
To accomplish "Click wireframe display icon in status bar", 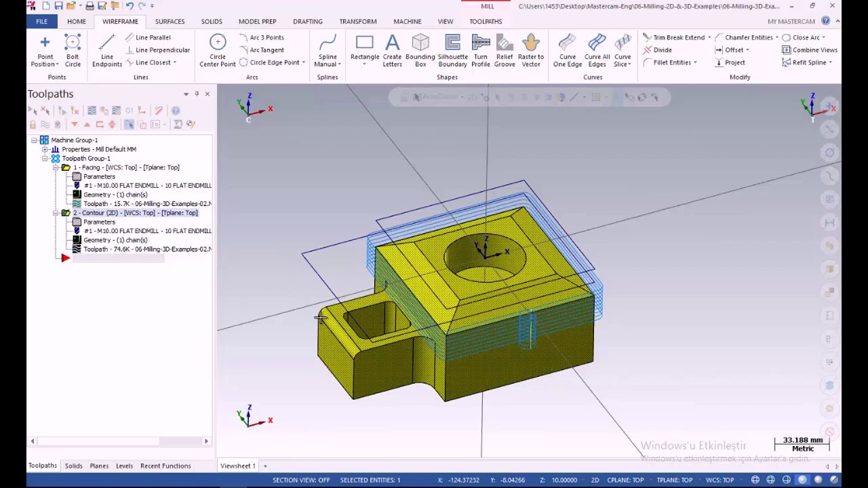I will click(x=755, y=480).
